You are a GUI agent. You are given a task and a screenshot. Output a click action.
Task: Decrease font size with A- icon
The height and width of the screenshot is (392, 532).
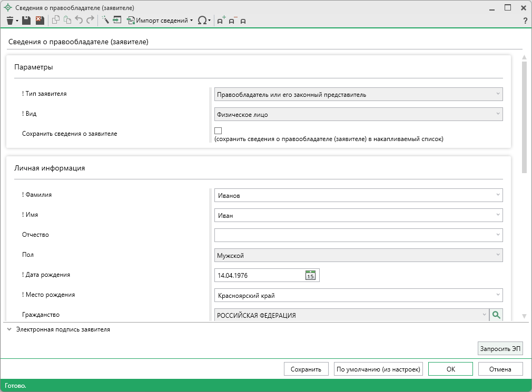[x=233, y=21]
